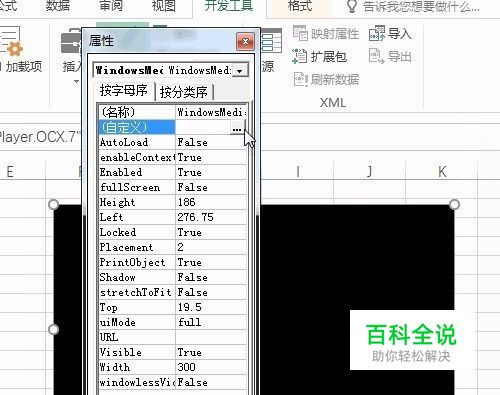Switch to the 按分类序 tab
Viewport: 500px width, 395px height.
coord(184,92)
